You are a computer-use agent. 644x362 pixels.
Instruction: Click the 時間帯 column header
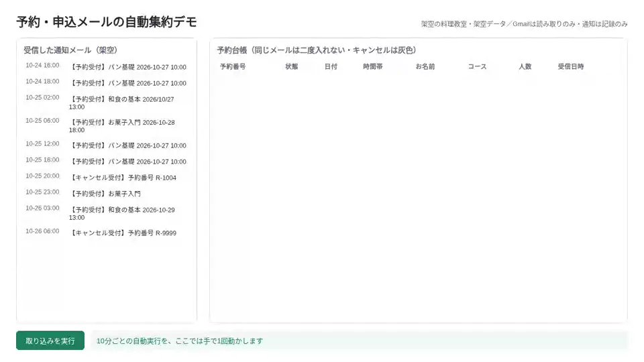pos(373,66)
